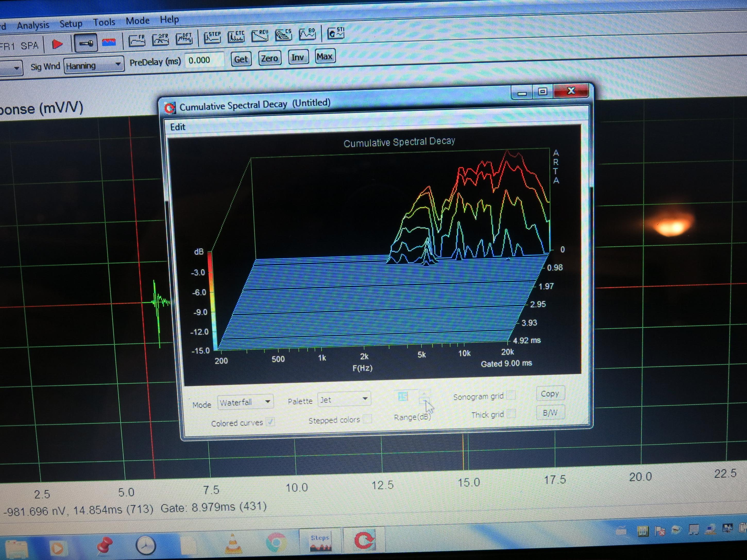Expand the Mode Waterfall dropdown
This screenshot has height=560, width=747.
click(x=245, y=402)
